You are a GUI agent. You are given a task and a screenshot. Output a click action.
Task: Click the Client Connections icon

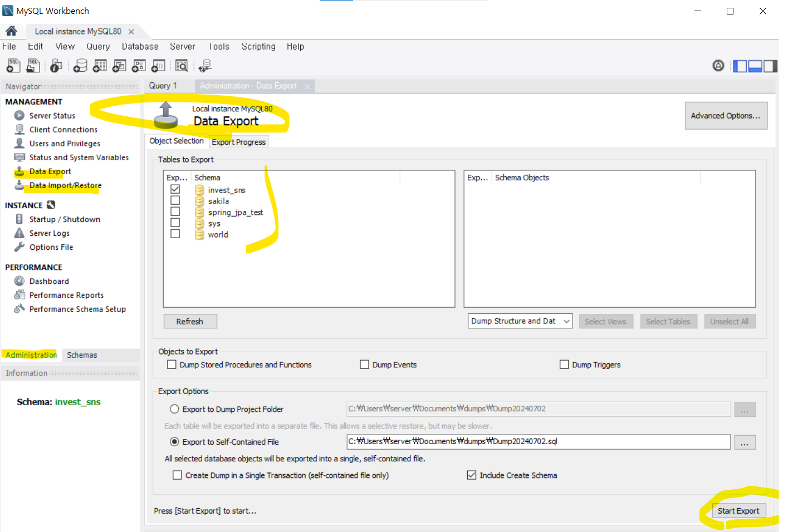[x=19, y=129]
